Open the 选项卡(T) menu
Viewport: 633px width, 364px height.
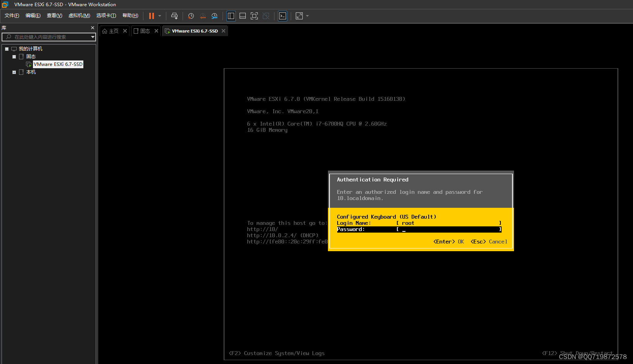[x=106, y=16]
